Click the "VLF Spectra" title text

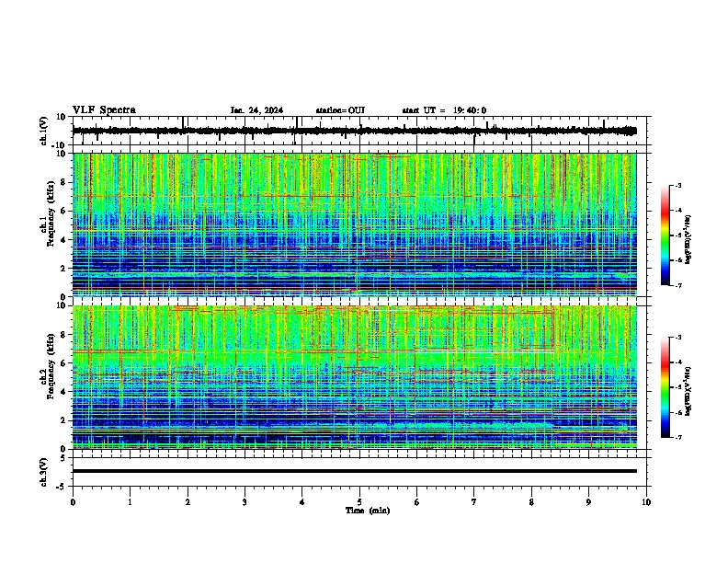[104, 110]
